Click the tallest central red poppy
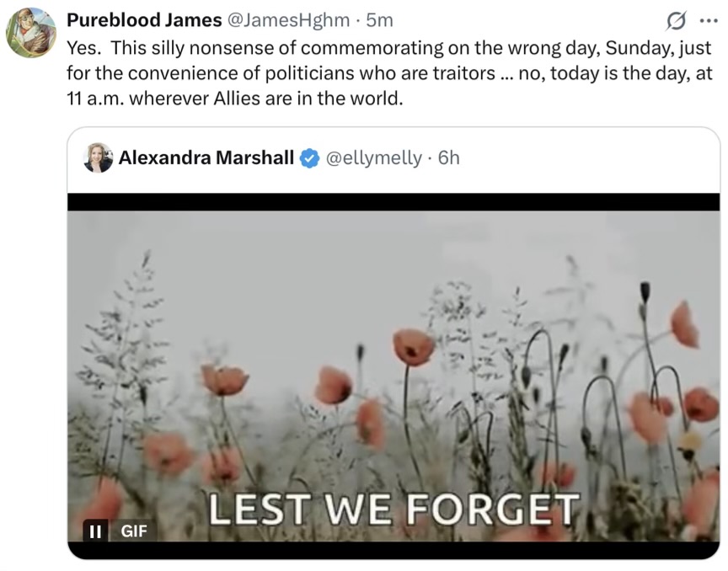This screenshot has width=728, height=571. pyautogui.click(x=414, y=347)
